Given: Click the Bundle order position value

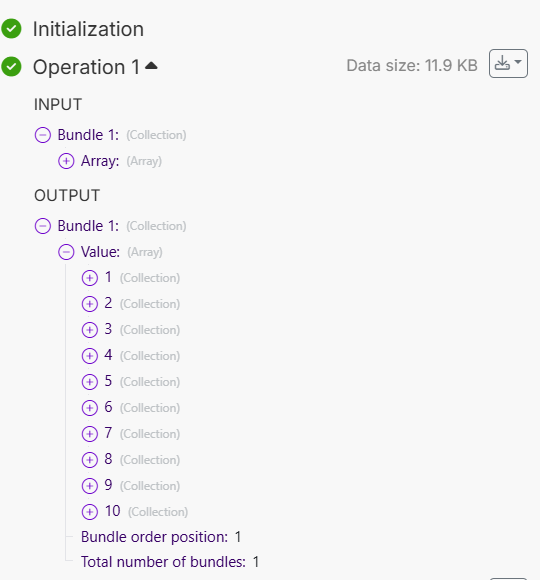Looking at the screenshot, I should (238, 537).
